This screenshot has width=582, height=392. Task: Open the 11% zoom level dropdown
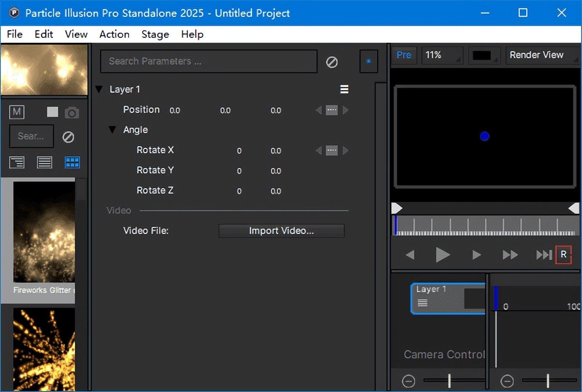[442, 55]
